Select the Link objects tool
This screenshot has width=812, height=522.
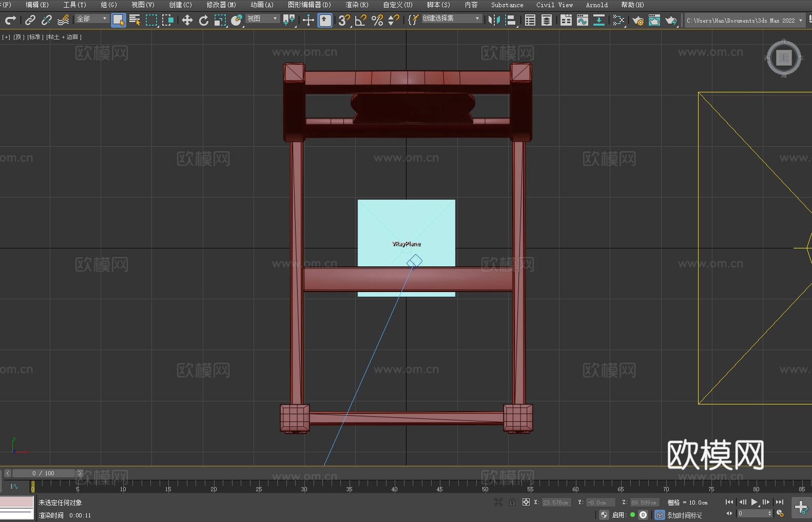tap(30, 20)
